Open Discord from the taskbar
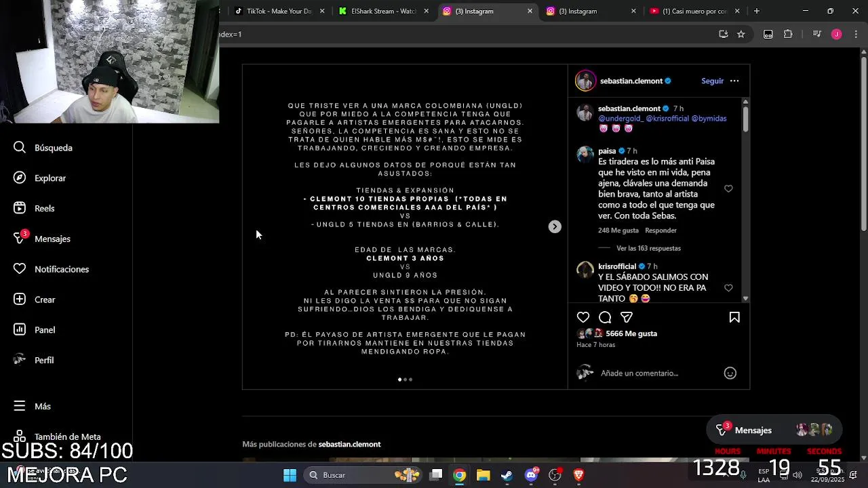 [531, 475]
